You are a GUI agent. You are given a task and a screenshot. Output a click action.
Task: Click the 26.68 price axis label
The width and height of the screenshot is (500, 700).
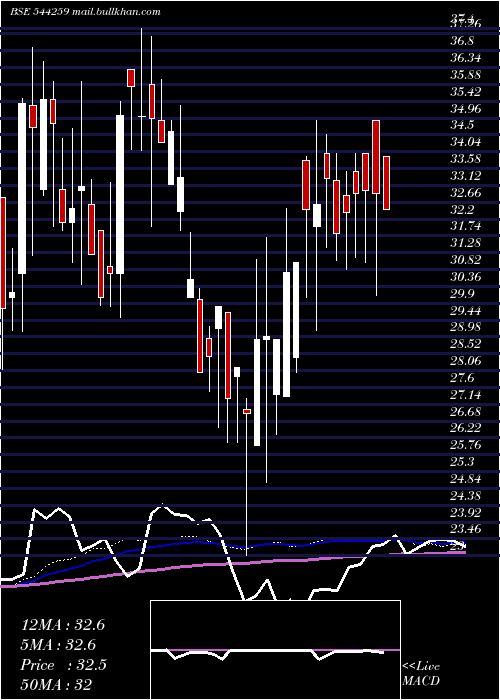coord(466,412)
